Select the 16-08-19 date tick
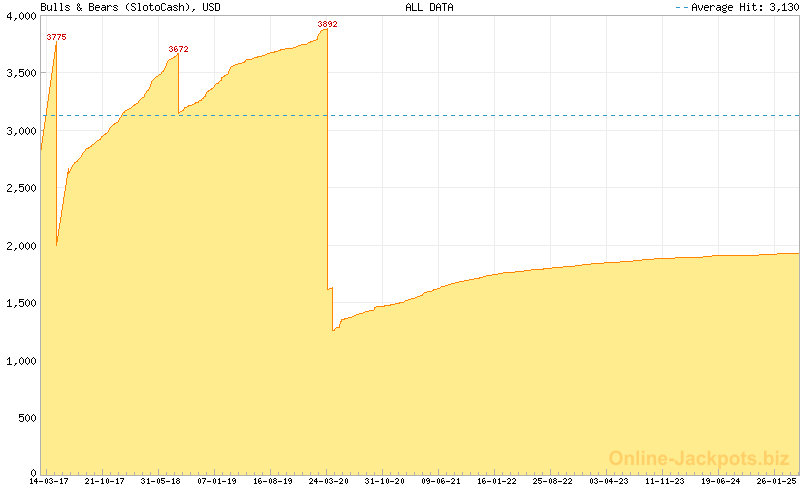The height and width of the screenshot is (490, 800). [x=272, y=481]
